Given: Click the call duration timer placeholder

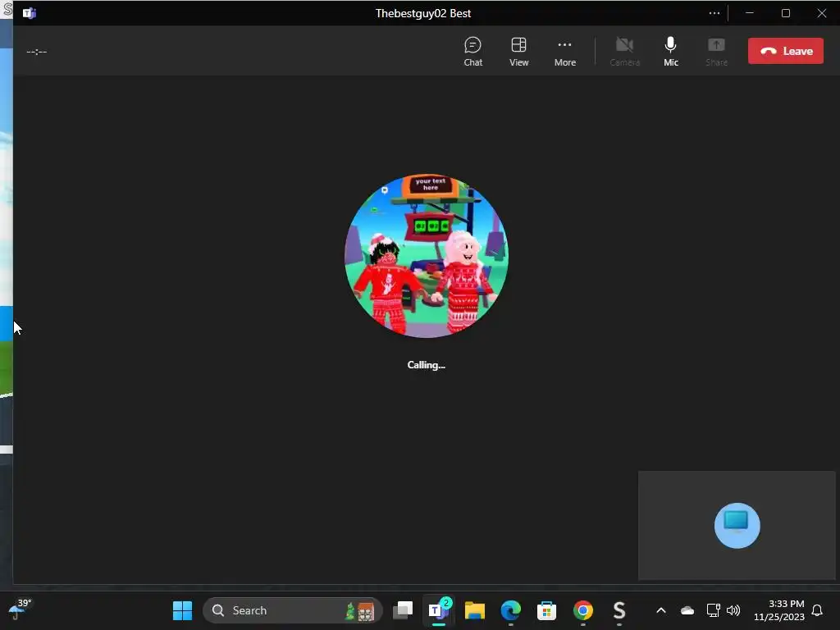Looking at the screenshot, I should [x=36, y=52].
